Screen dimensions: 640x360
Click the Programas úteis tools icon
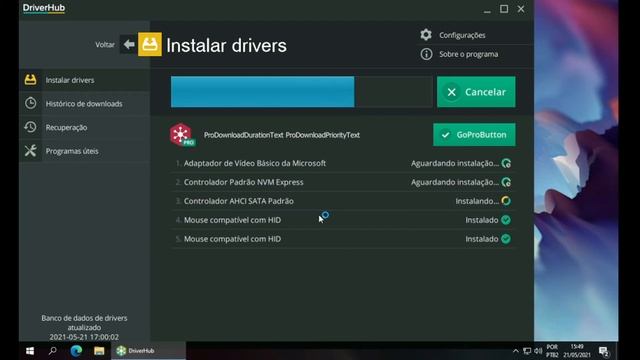pos(31,151)
